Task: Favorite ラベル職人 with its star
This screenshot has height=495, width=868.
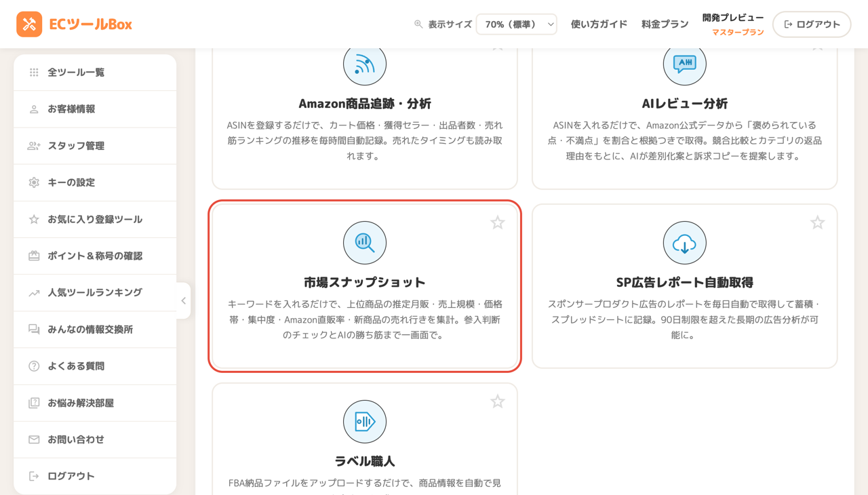Action: pos(498,401)
